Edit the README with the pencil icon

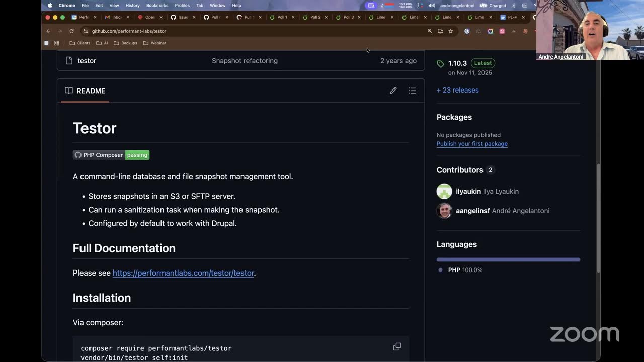pyautogui.click(x=393, y=90)
